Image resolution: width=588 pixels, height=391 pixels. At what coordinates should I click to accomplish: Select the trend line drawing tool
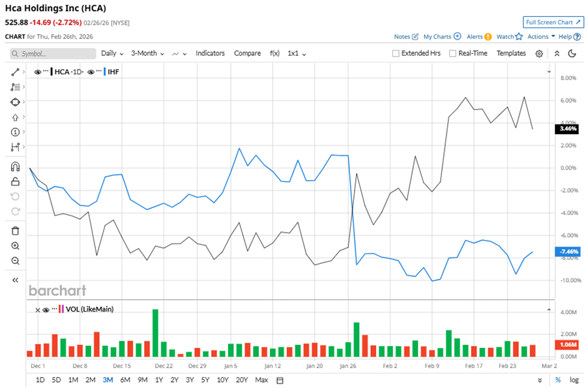pyautogui.click(x=15, y=72)
